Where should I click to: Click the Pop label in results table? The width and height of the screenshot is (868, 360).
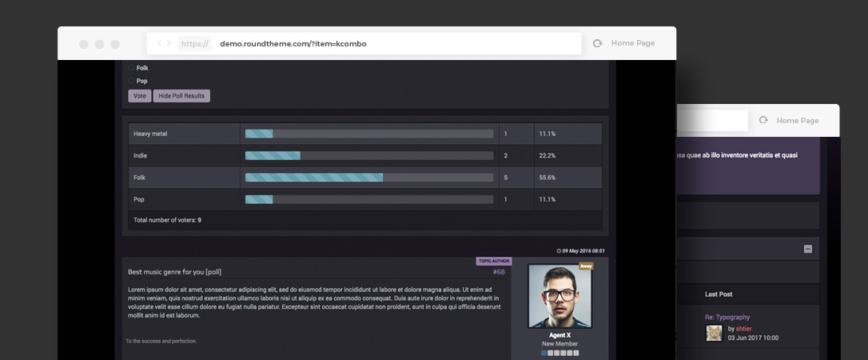[x=138, y=199]
